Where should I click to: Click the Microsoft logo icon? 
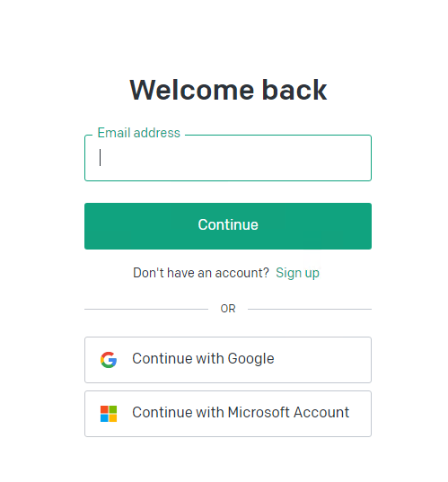coord(109,414)
